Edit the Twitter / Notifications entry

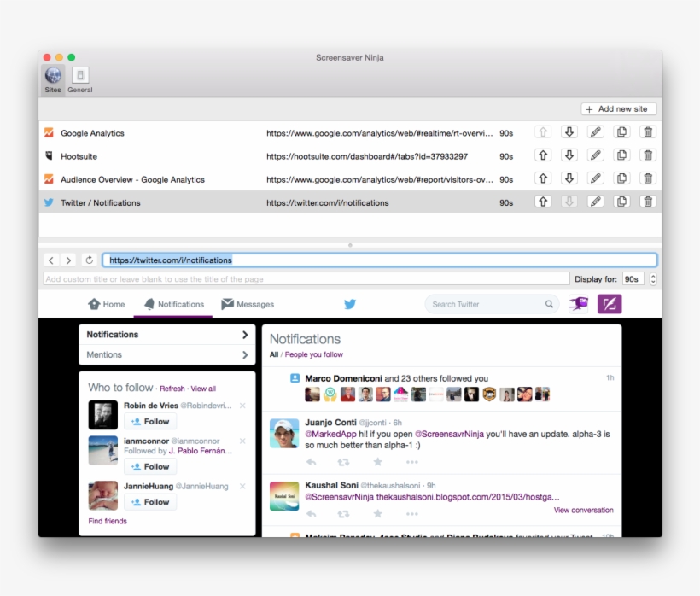coord(596,202)
